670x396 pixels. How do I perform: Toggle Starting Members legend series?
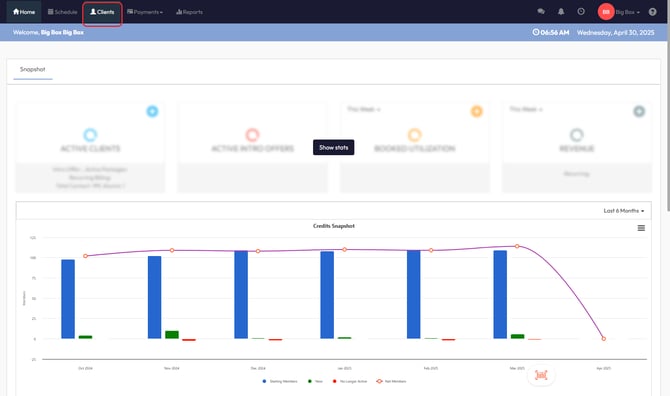280,381
